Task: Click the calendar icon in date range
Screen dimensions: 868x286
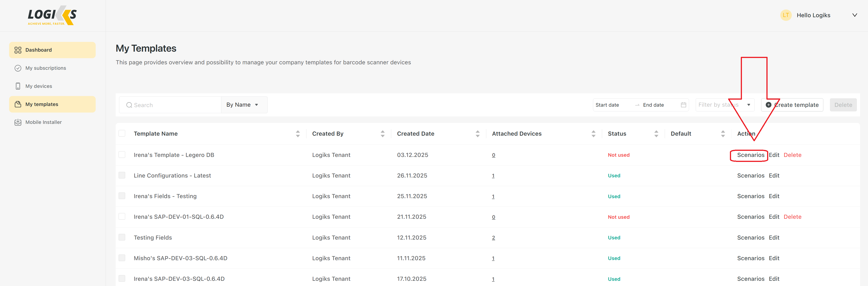Action: (x=683, y=105)
